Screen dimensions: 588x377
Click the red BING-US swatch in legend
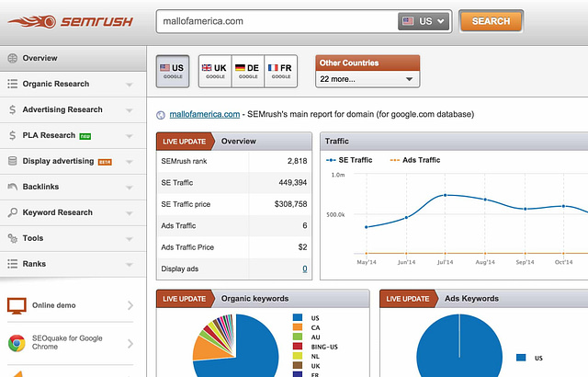point(298,347)
